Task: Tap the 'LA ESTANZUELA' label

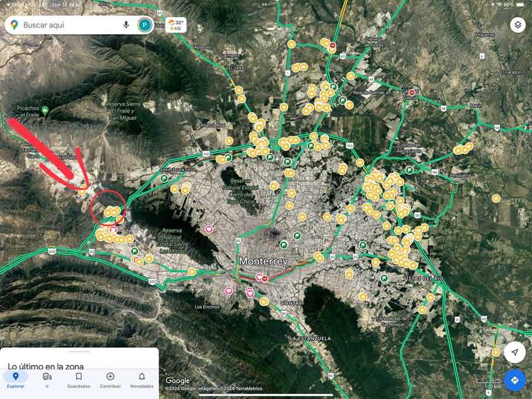Action: coord(310,338)
